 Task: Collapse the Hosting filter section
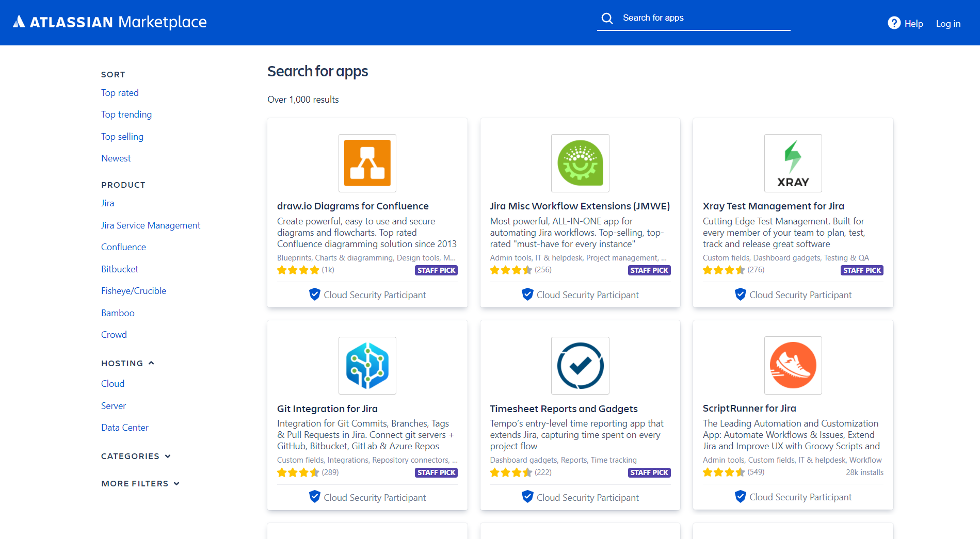coord(151,363)
